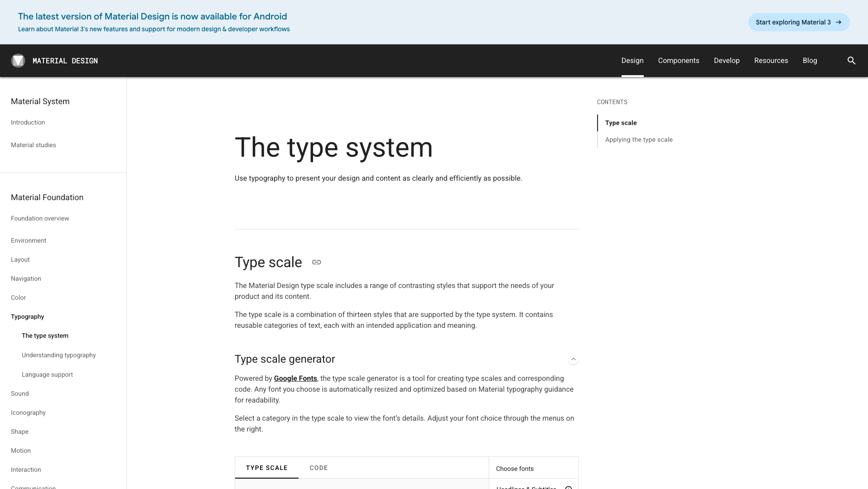Open the Google Fonts link
This screenshot has width=868, height=489.
coord(295,378)
